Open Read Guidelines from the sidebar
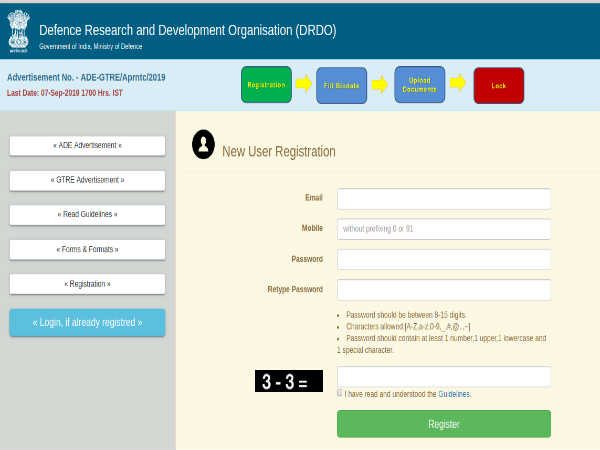Viewport: 600px width, 450px height. click(87, 214)
